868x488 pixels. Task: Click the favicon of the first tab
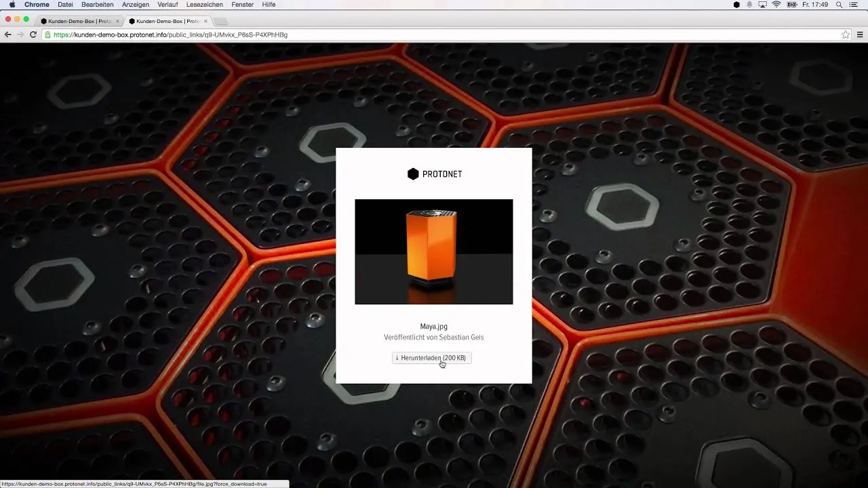click(x=43, y=21)
